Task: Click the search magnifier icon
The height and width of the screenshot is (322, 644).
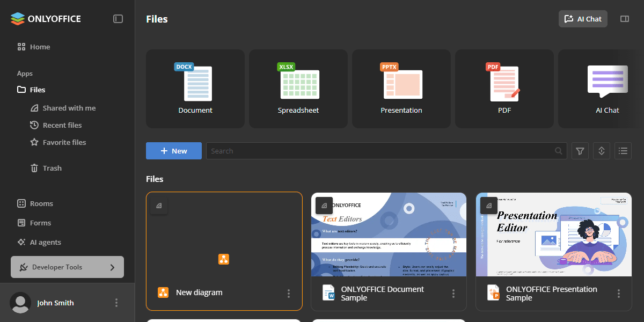Action: 559,151
